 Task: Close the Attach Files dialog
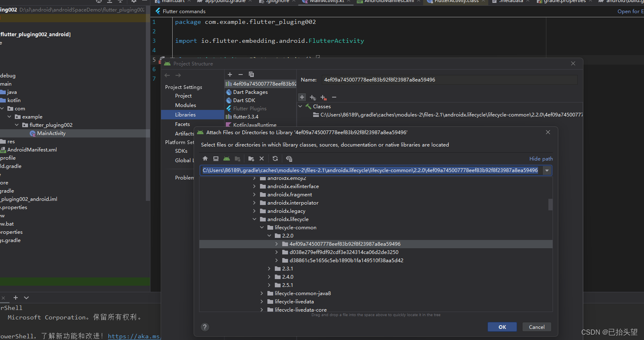(548, 132)
